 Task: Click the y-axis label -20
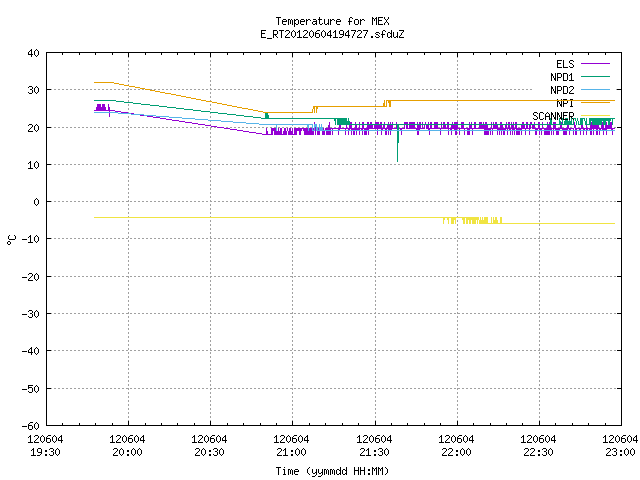click(x=31, y=277)
